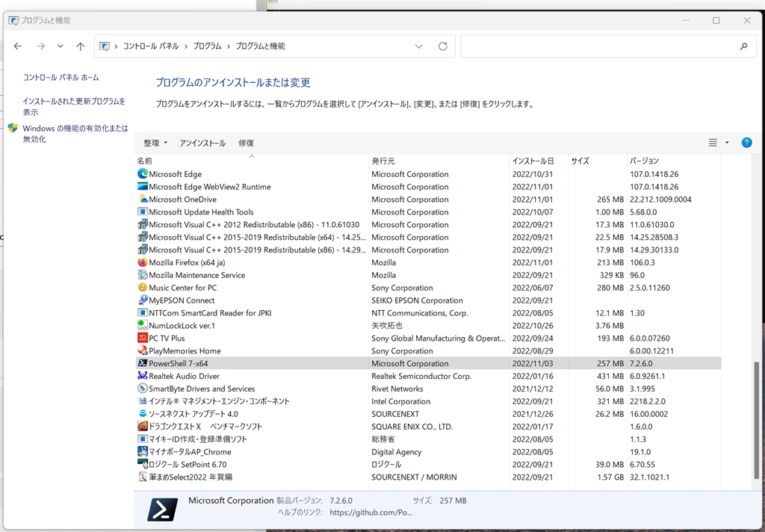Click the Microsoft Edge WebView2 Runtime icon
The width and height of the screenshot is (765, 532).
click(143, 187)
